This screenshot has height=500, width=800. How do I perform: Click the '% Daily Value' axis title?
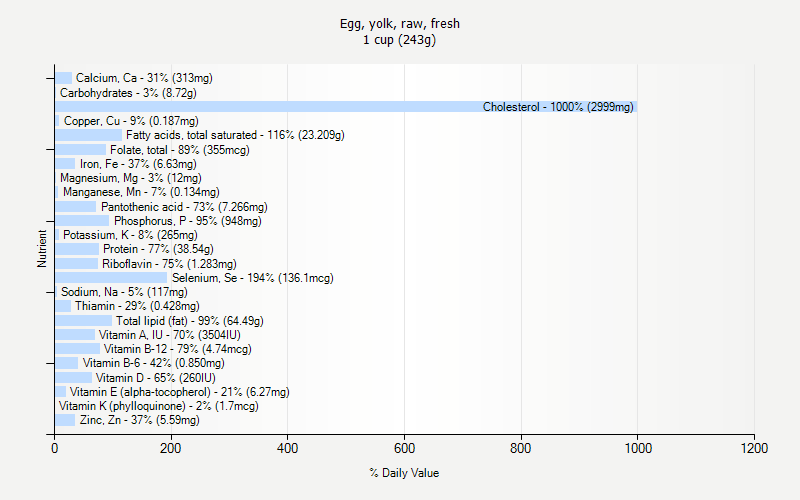[x=404, y=473]
